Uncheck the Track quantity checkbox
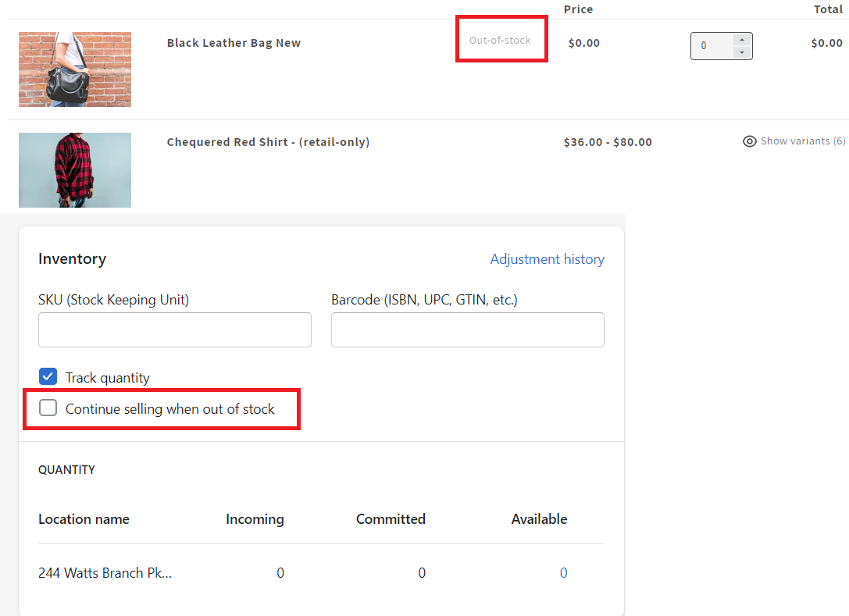 (x=48, y=376)
